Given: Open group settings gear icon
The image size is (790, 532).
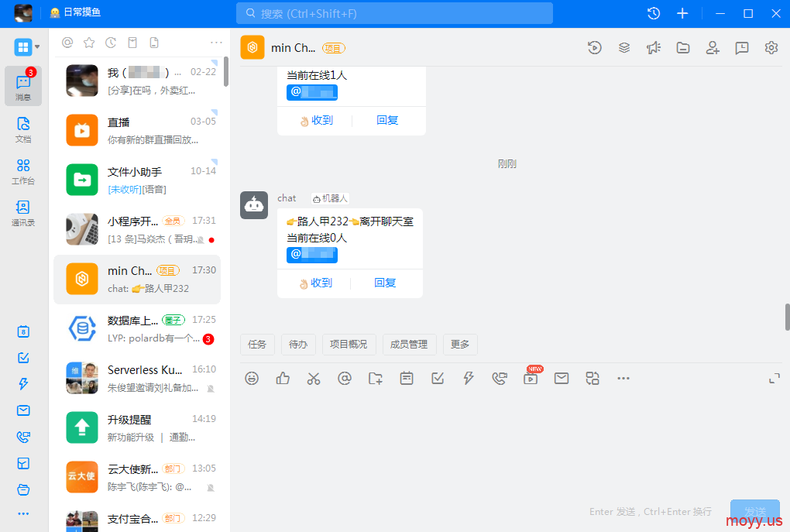Looking at the screenshot, I should click(771, 48).
